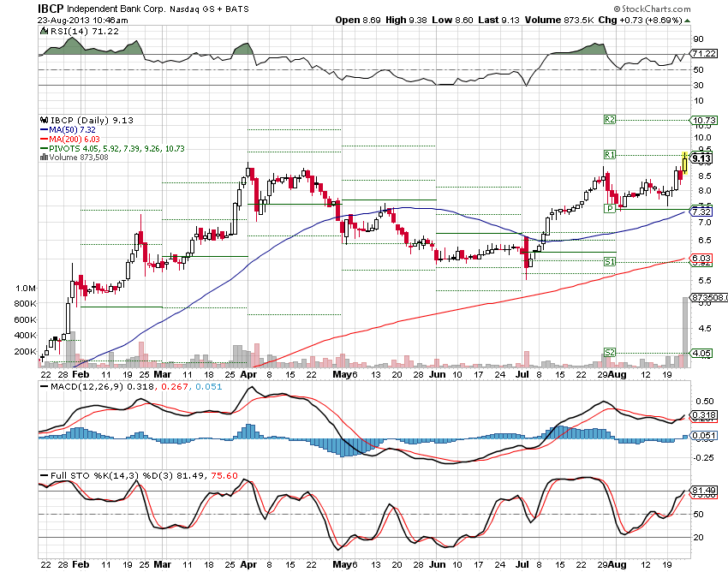Click the Volume 873,508 legend text
728x572 pixels.
[x=79, y=158]
